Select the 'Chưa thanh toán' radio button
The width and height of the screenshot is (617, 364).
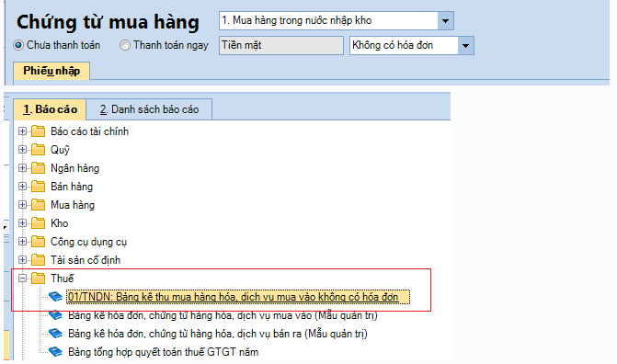click(18, 45)
